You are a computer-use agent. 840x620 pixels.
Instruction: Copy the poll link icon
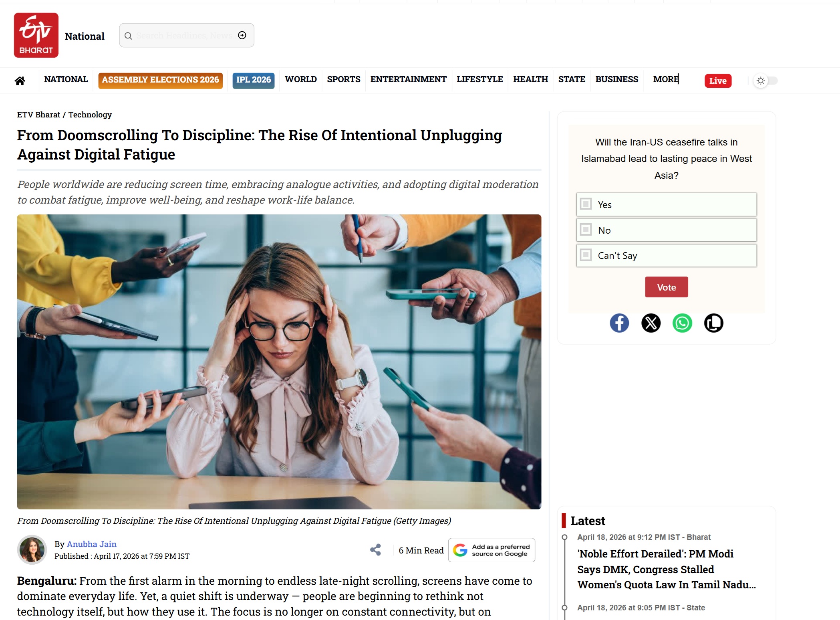tap(713, 323)
